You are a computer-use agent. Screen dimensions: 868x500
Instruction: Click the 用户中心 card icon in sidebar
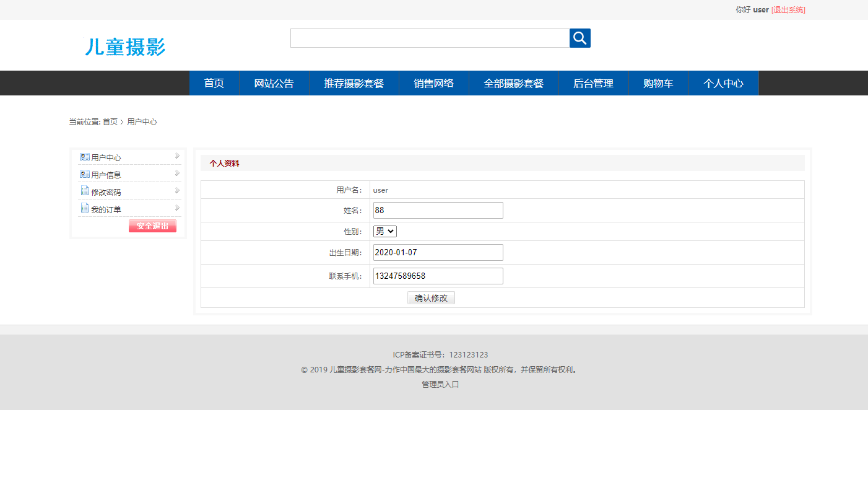point(84,156)
